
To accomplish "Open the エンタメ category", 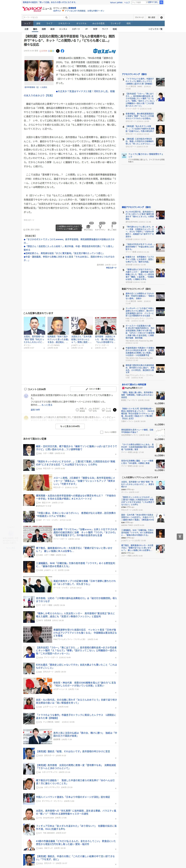I will [x=63, y=29].
